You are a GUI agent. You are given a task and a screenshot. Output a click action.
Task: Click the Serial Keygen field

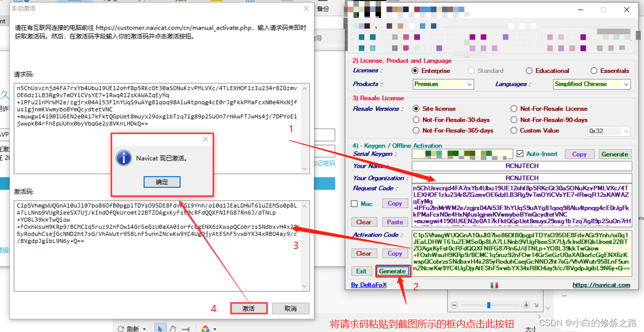point(462,154)
